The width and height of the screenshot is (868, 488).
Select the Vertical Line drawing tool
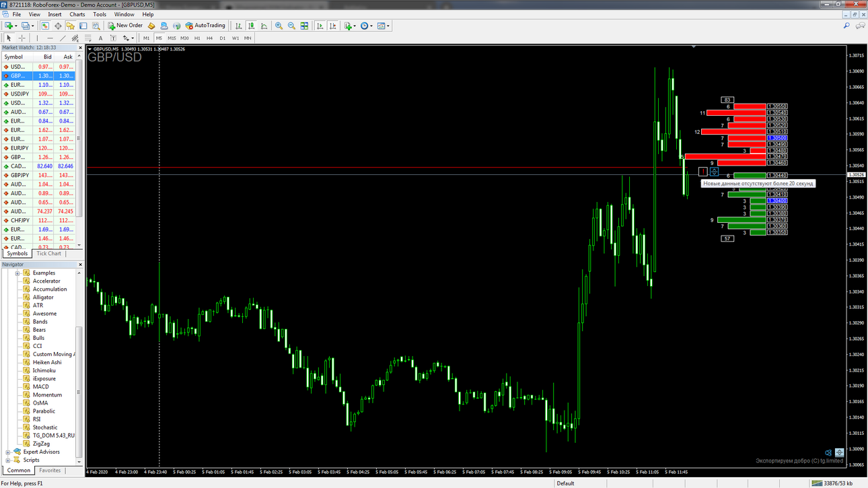37,38
